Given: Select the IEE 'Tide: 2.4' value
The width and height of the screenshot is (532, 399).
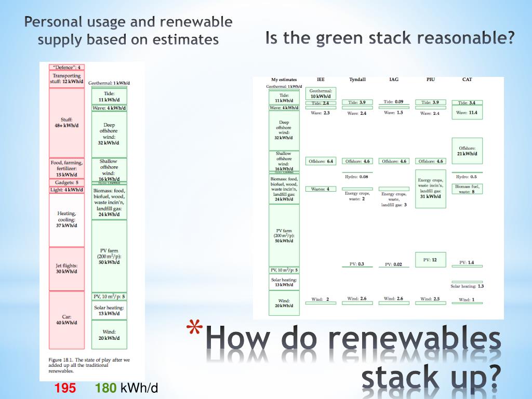Looking at the screenshot, I should (x=321, y=103).
